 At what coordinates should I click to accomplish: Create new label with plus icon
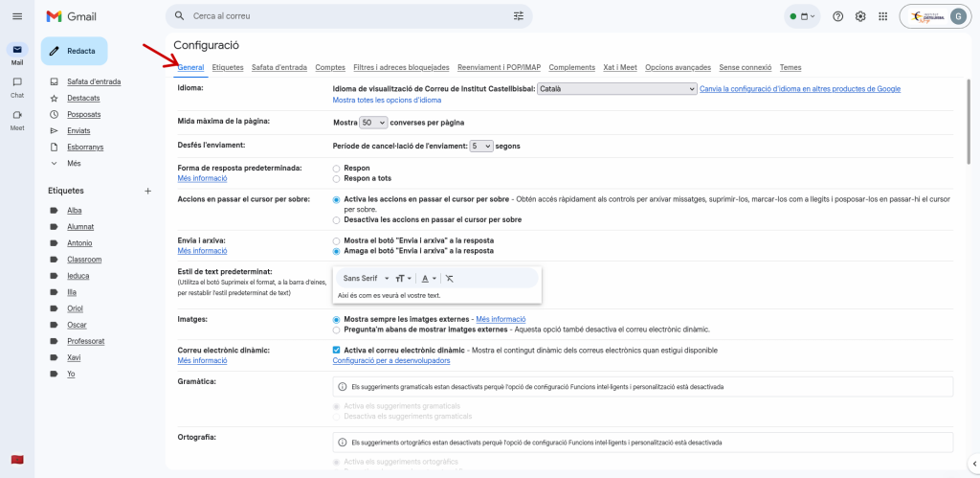click(x=147, y=191)
